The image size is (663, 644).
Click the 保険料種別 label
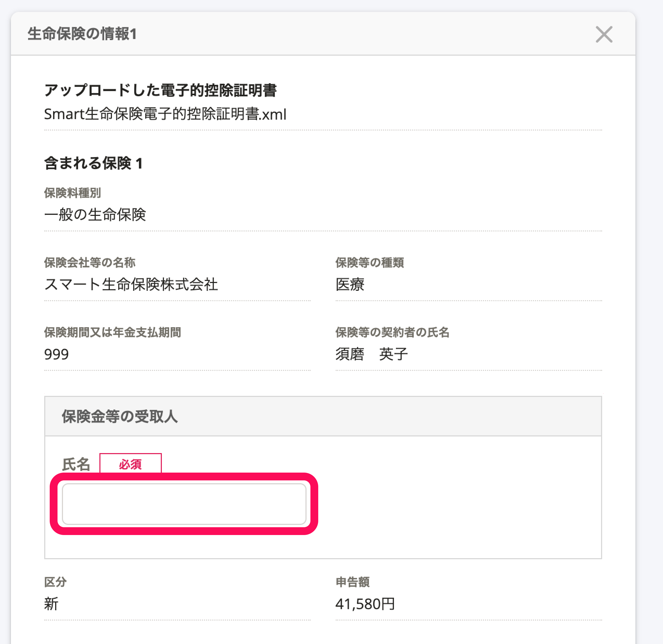click(x=72, y=193)
